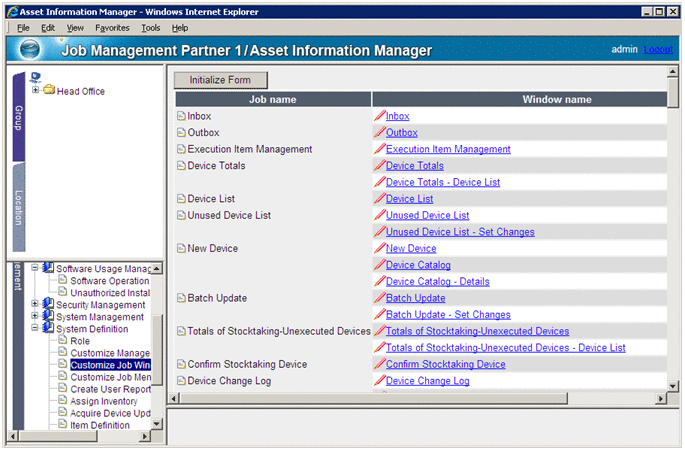The image size is (685, 451).
Task: Click the edit pencil next to Device Catalog
Action: [379, 265]
